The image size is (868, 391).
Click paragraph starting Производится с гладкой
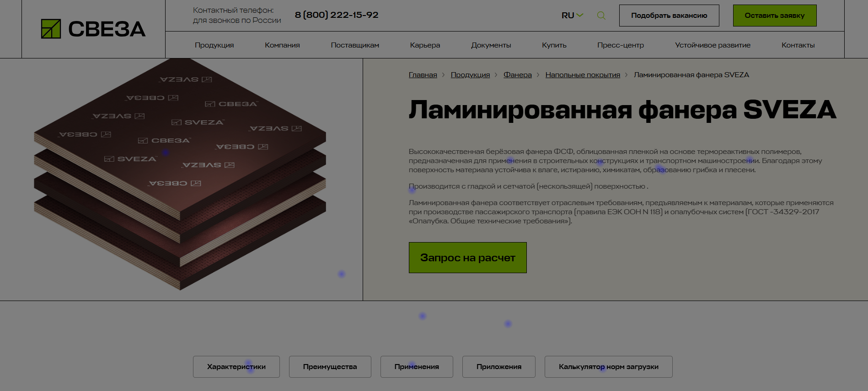529,186
